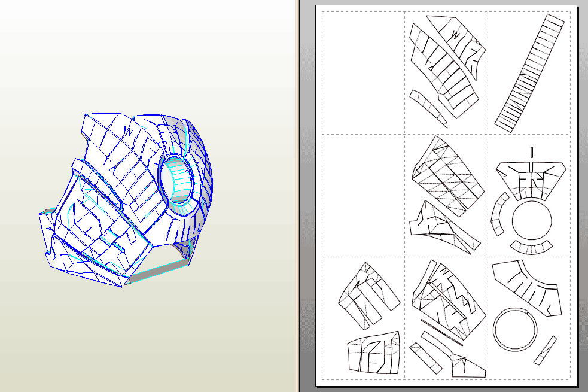Select the trapezoid part in the bottom-left cell
This screenshot has height=392, width=588.
(374, 353)
